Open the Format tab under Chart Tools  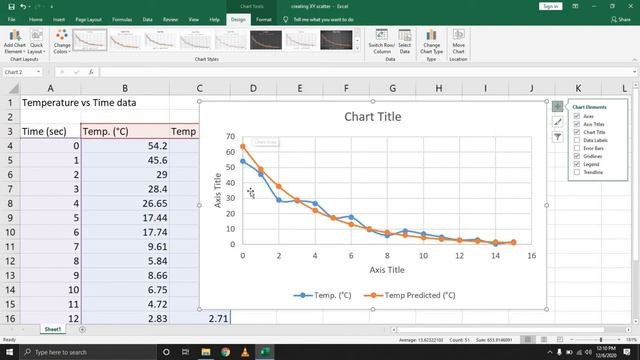click(264, 20)
